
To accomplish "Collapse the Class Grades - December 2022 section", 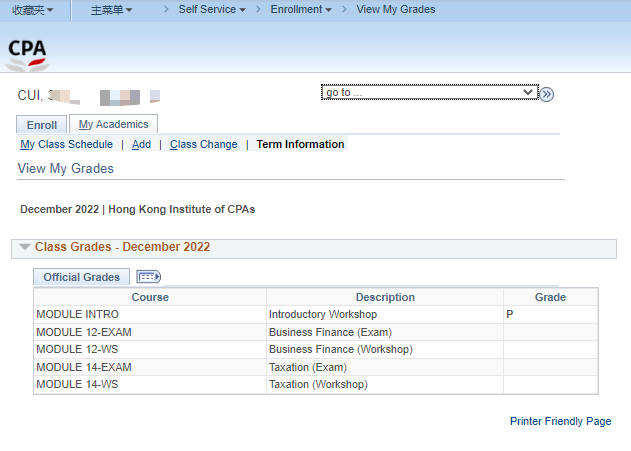I will [x=25, y=247].
